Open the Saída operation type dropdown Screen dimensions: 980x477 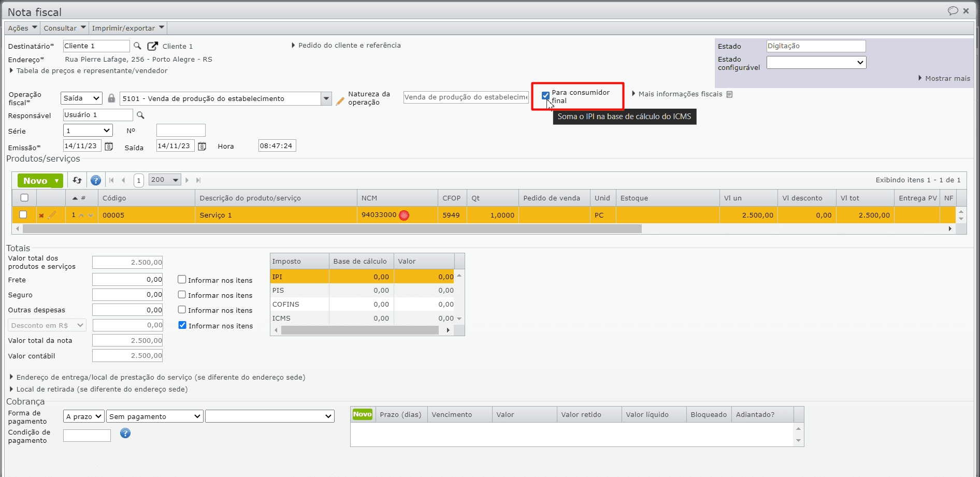pyautogui.click(x=81, y=98)
